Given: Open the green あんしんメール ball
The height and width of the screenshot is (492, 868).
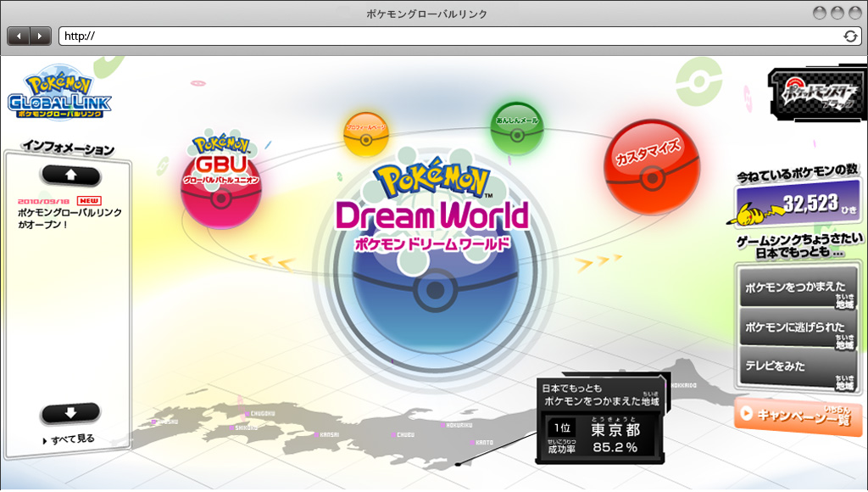Looking at the screenshot, I should [x=516, y=128].
